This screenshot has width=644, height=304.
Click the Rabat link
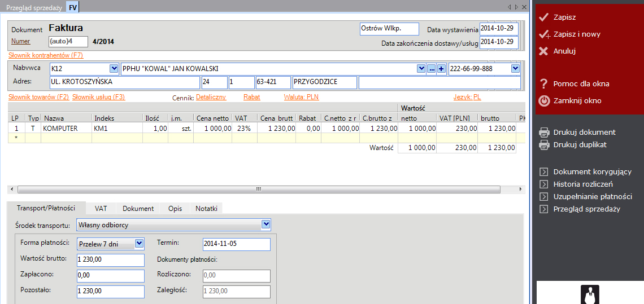(x=252, y=97)
